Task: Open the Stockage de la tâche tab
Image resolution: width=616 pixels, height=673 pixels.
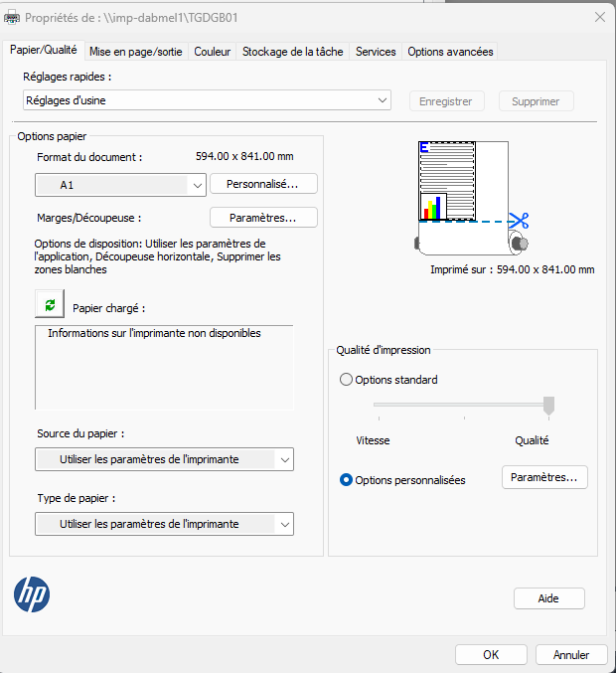Action: (x=292, y=52)
